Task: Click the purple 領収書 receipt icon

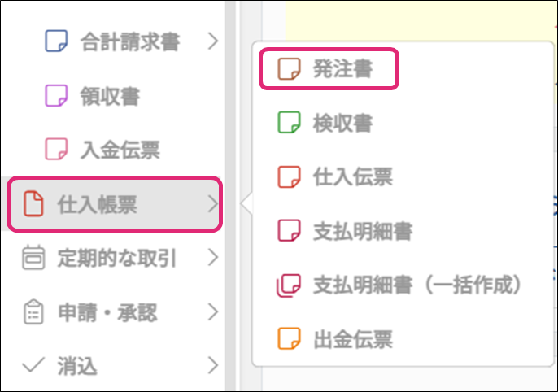Action: [55, 95]
